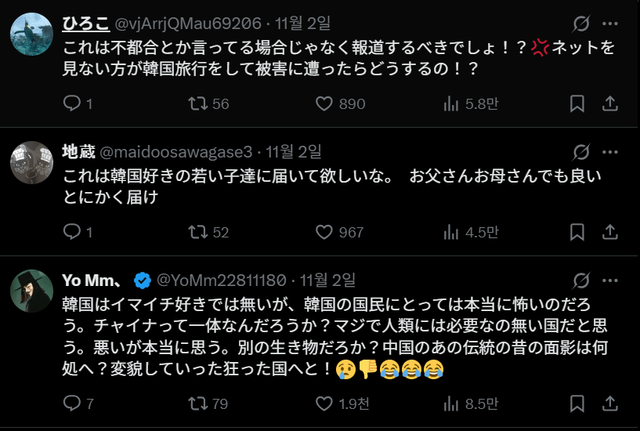Reply to ひろこ's tweet
The width and height of the screenshot is (640, 431).
(x=72, y=103)
